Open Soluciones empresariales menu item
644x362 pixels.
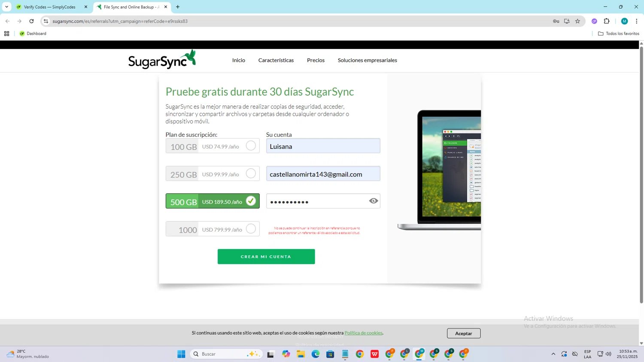coord(368,60)
